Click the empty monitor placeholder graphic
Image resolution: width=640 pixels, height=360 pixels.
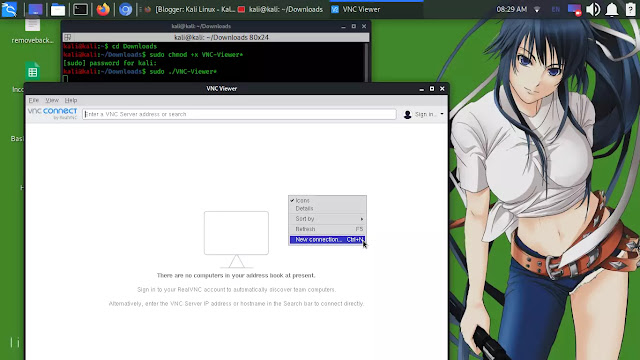pyautogui.click(x=236, y=240)
